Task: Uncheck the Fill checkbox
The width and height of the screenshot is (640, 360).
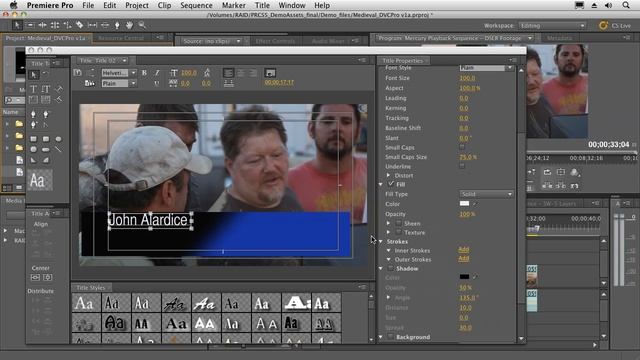Action: (x=391, y=184)
